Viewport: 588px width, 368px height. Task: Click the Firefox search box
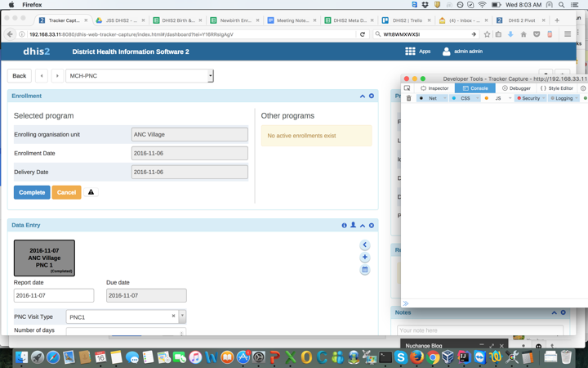click(x=425, y=34)
